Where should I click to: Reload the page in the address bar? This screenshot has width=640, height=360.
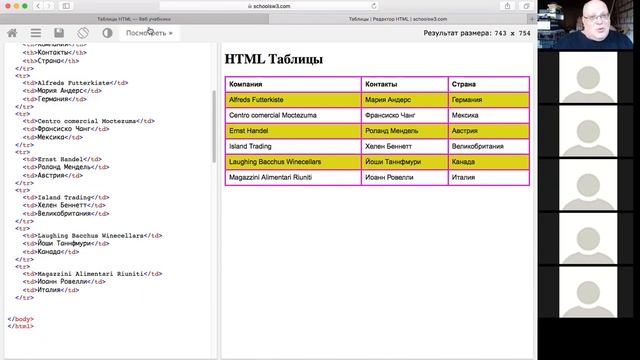click(x=373, y=6)
